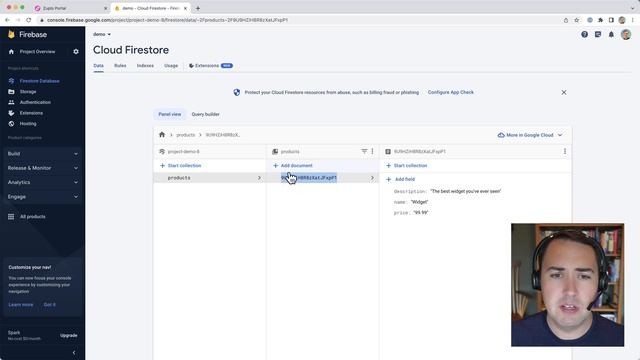Screen dimensions: 640x360
Task: Switch to Data tab
Action: [x=98, y=66]
